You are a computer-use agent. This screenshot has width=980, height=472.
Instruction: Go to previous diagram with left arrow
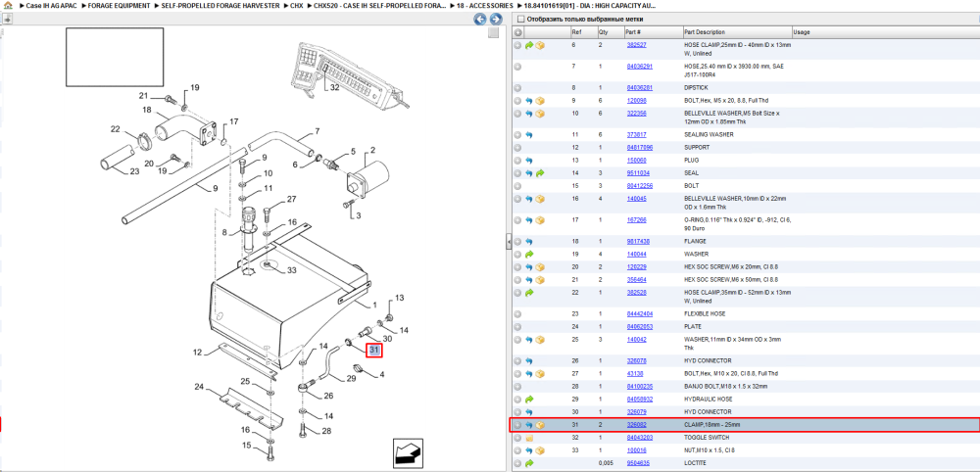pyautogui.click(x=480, y=20)
